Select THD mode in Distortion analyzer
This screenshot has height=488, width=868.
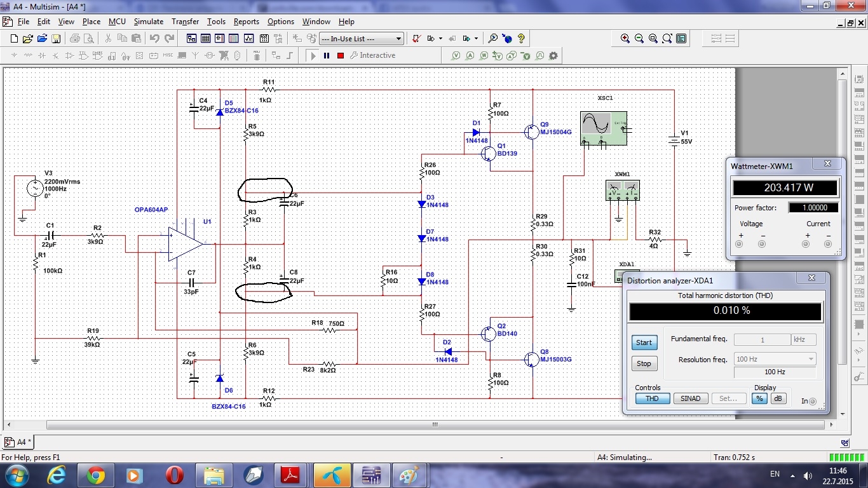[652, 398]
